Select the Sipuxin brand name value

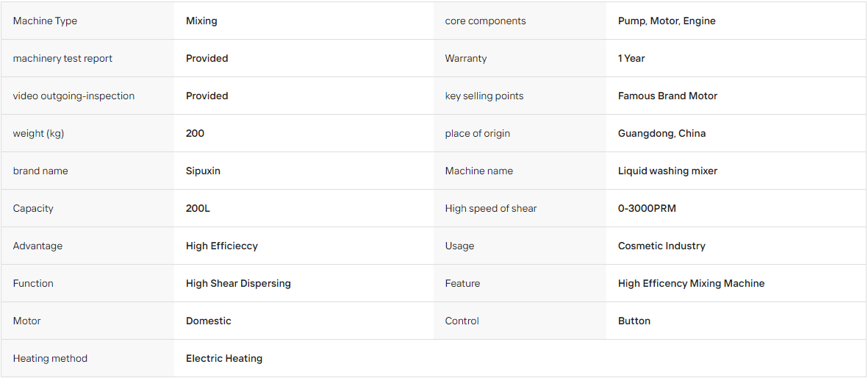[203, 171]
